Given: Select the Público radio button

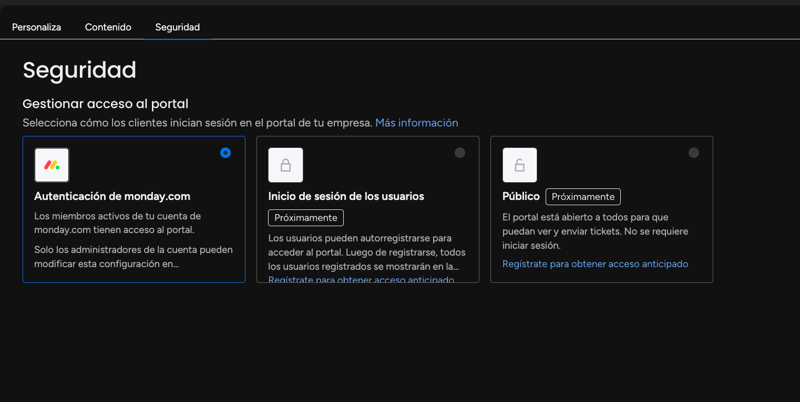Looking at the screenshot, I should coord(693,153).
